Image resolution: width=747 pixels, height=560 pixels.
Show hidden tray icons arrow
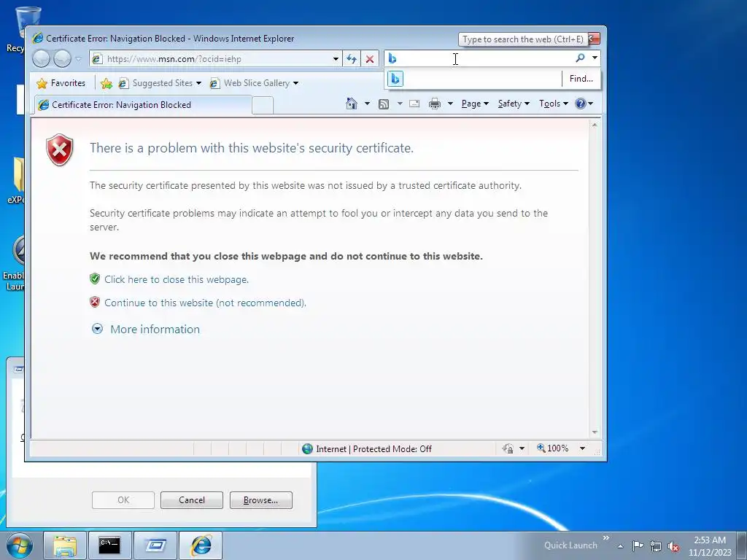tap(620, 546)
